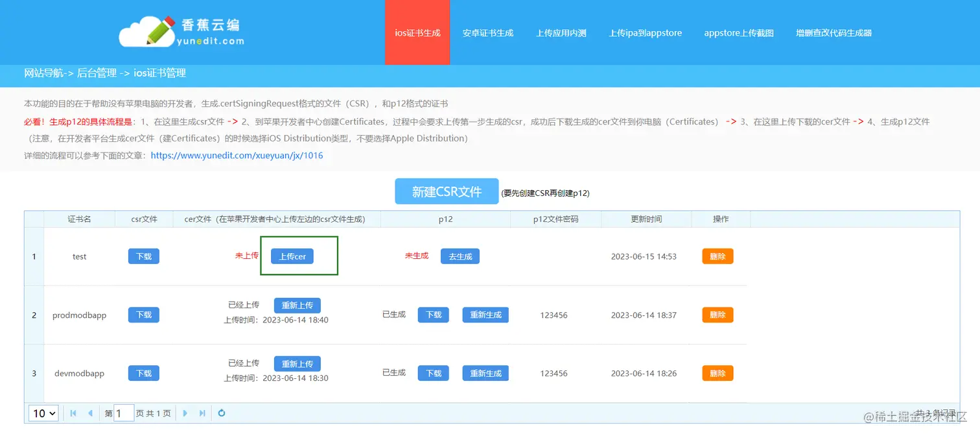Delete the prodmodbapp certificate

click(x=717, y=315)
